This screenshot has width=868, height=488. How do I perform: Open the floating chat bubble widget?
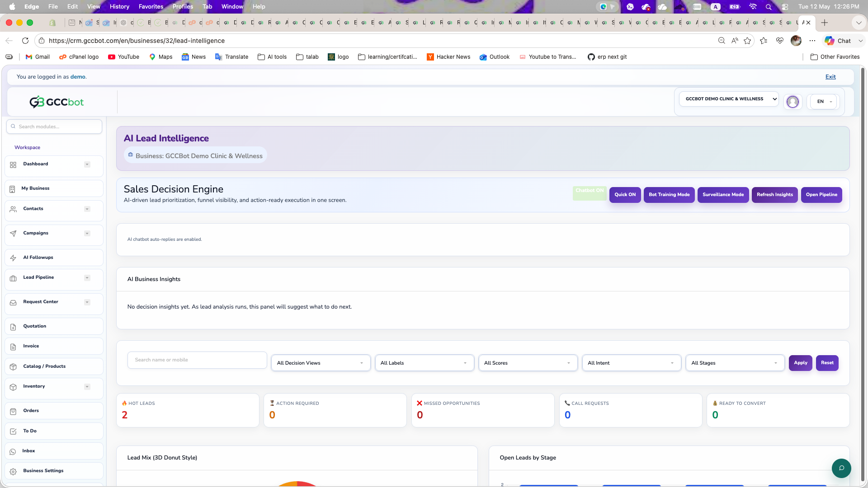pyautogui.click(x=841, y=468)
